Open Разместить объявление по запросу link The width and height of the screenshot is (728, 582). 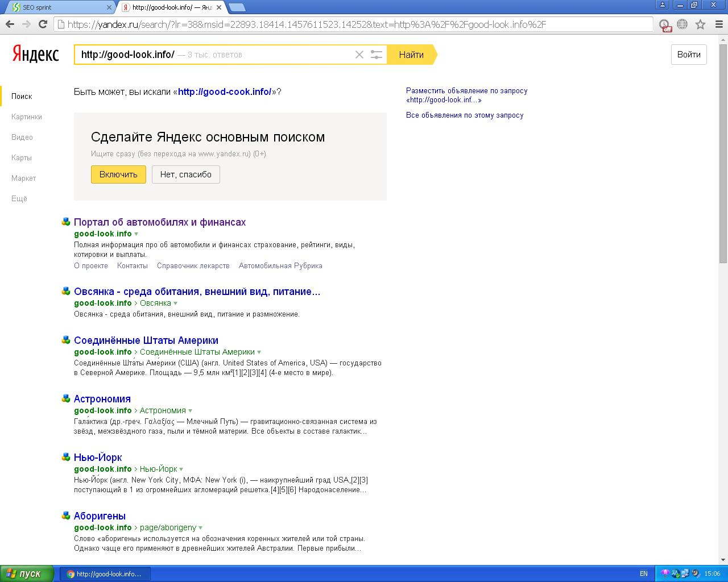466,95
